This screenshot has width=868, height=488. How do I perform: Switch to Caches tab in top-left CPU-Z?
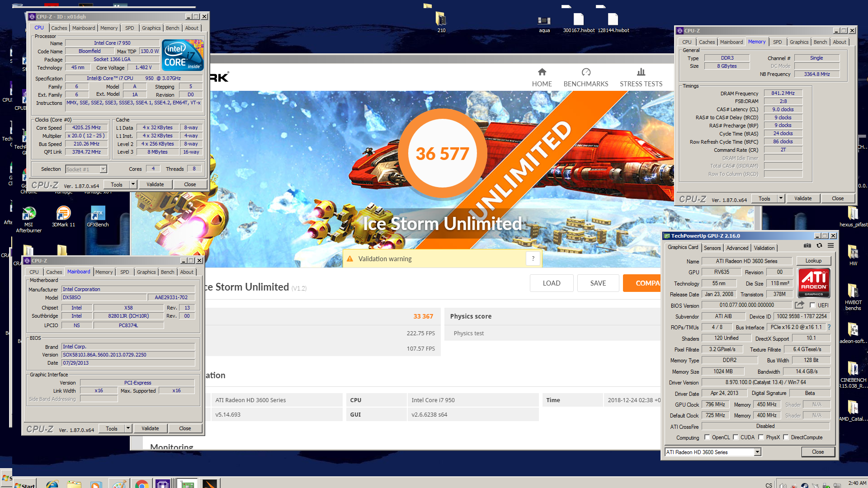(x=59, y=28)
